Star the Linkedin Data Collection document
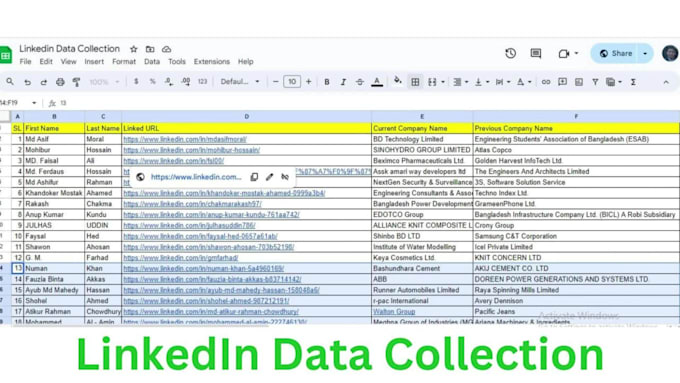680x383 pixels. click(x=134, y=49)
